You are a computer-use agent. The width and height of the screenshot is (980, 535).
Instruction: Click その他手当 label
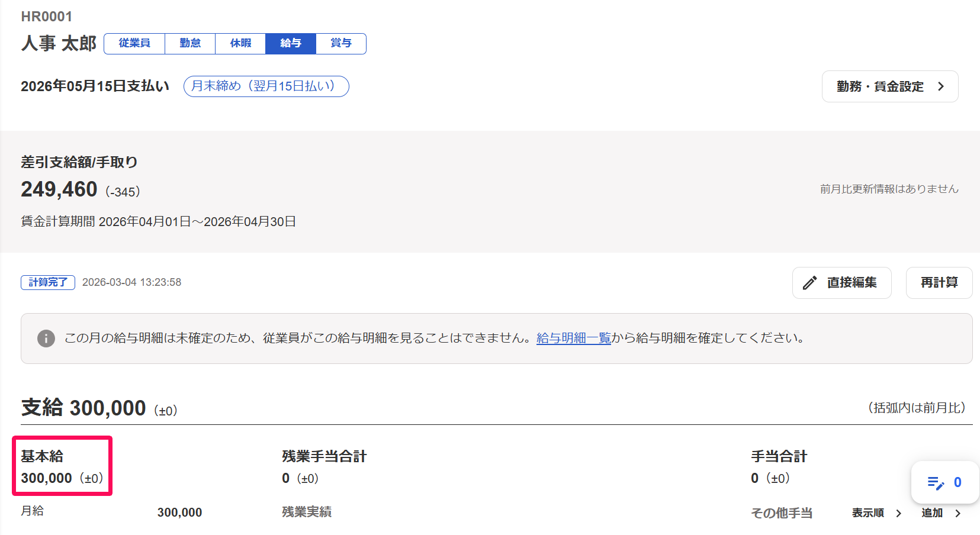(x=782, y=513)
